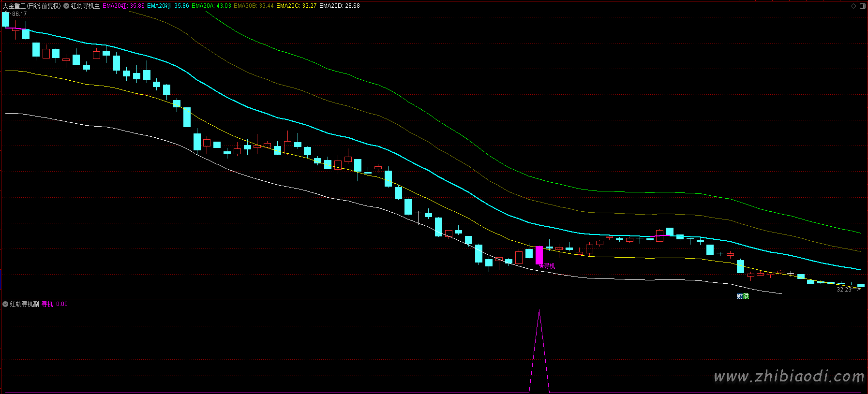This screenshot has width=868, height=394.
Task: Click the 寻机: 0.00 value in sub-chart
Action: pyautogui.click(x=55, y=304)
